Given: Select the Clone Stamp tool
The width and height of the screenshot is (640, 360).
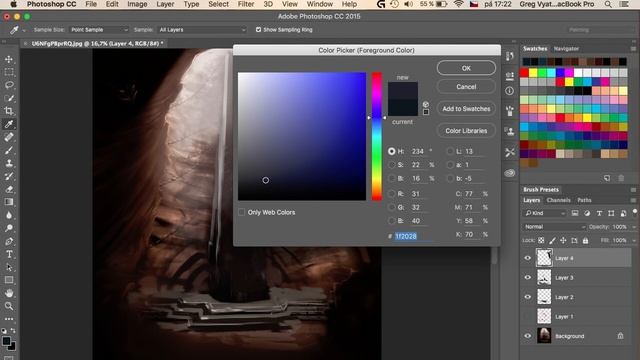Looking at the screenshot, I should click(x=9, y=163).
